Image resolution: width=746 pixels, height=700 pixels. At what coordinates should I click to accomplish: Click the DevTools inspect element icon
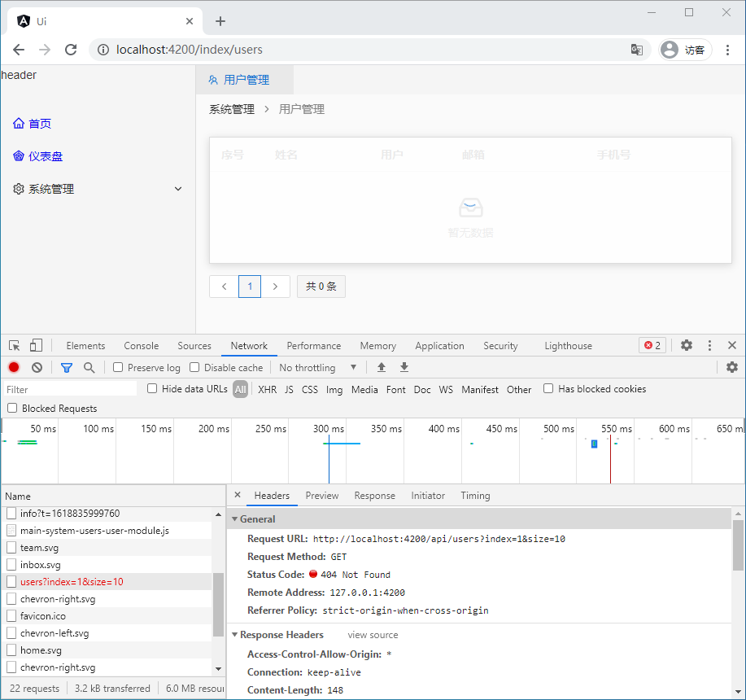pyautogui.click(x=15, y=346)
